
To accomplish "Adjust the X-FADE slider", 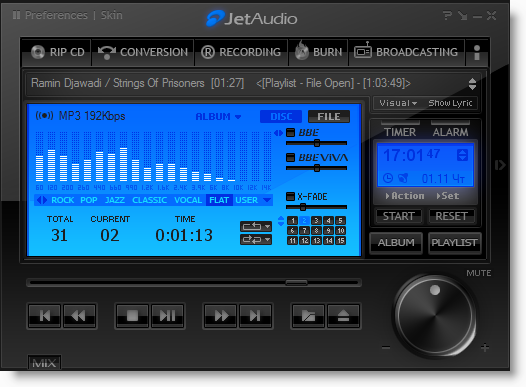I will (x=317, y=207).
